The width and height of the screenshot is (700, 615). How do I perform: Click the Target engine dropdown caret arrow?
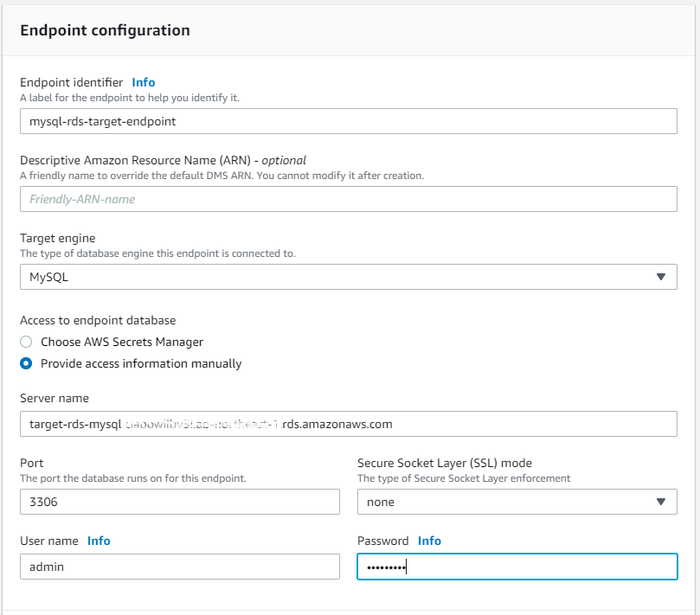click(x=660, y=277)
